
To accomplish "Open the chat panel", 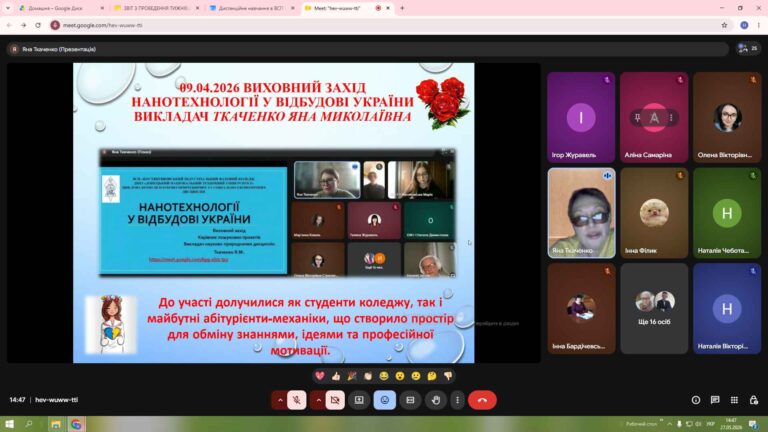I will (x=715, y=400).
